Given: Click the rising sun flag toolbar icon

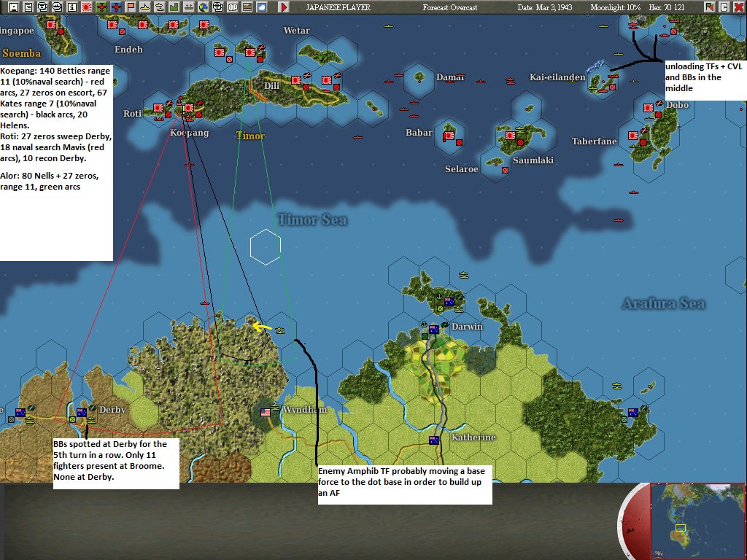Looking at the screenshot, I should [x=87, y=7].
